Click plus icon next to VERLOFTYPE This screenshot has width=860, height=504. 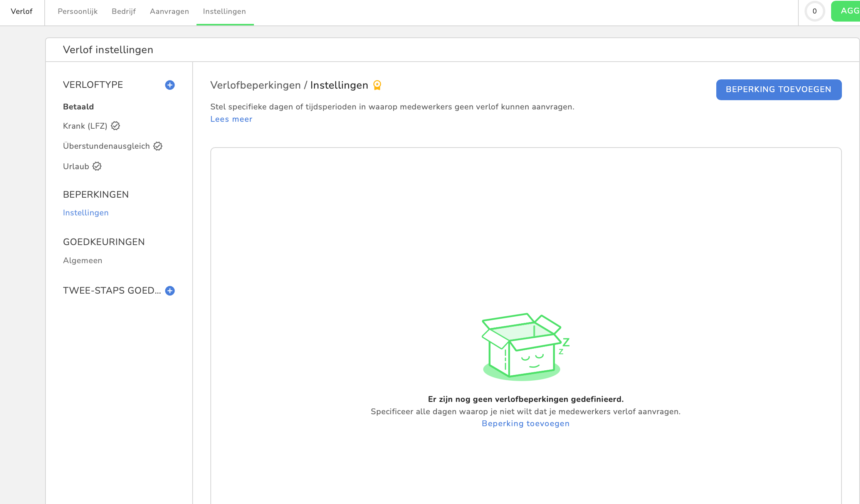170,85
